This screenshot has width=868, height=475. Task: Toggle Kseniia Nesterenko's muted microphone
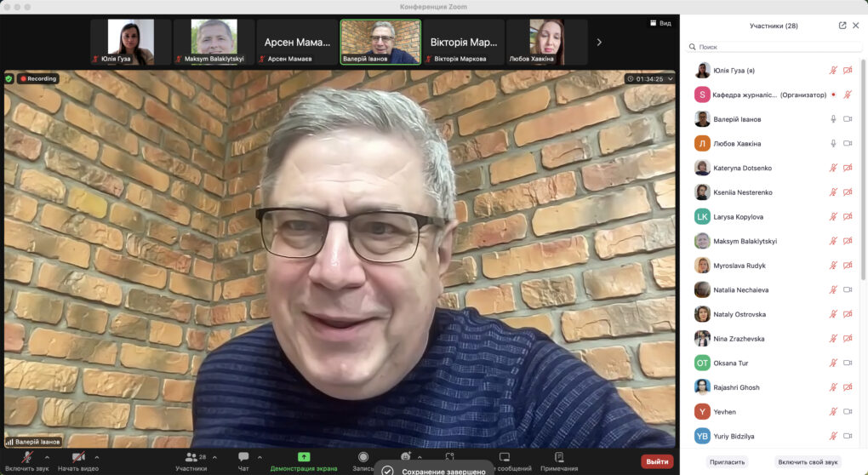[x=833, y=192]
